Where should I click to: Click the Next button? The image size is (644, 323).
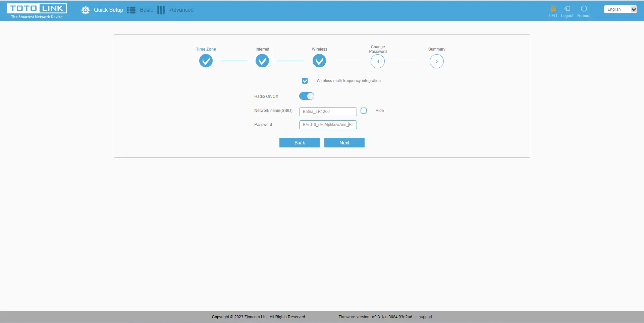point(344,143)
